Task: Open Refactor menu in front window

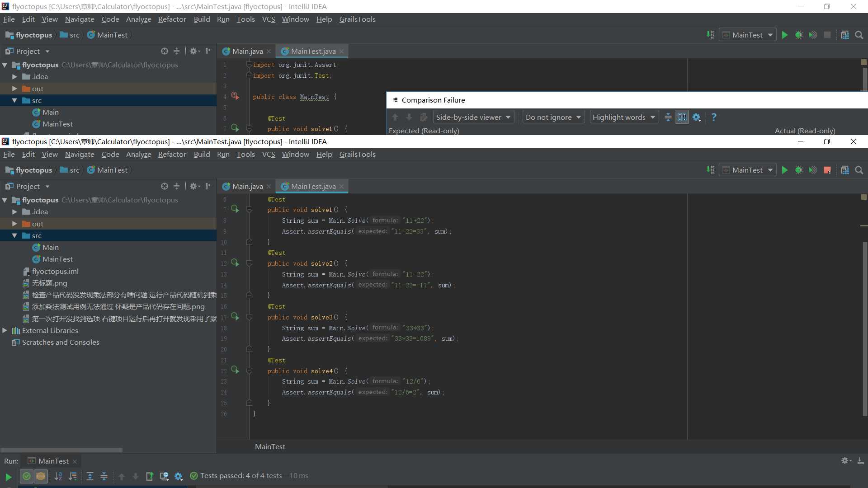Action: coord(172,154)
